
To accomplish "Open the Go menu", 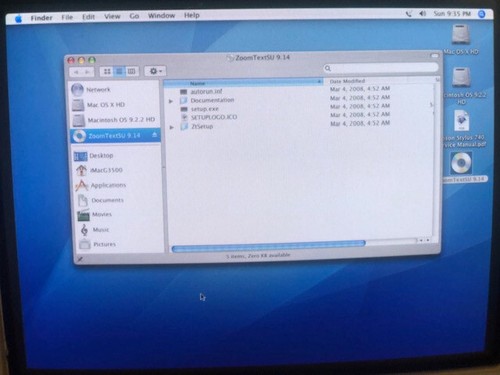I will 134,16.
